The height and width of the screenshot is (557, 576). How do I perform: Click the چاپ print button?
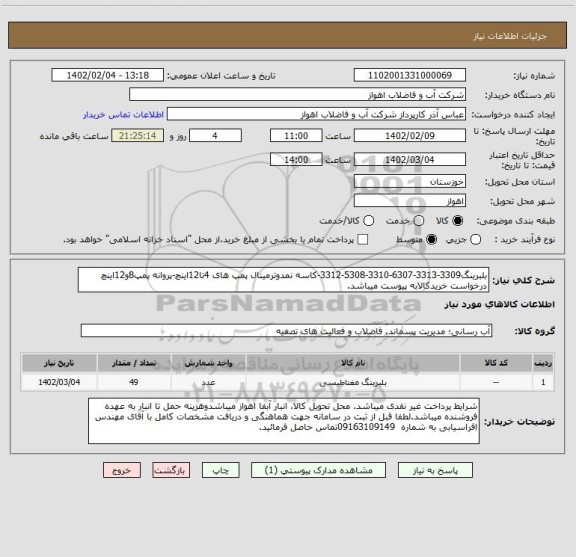[220, 470]
